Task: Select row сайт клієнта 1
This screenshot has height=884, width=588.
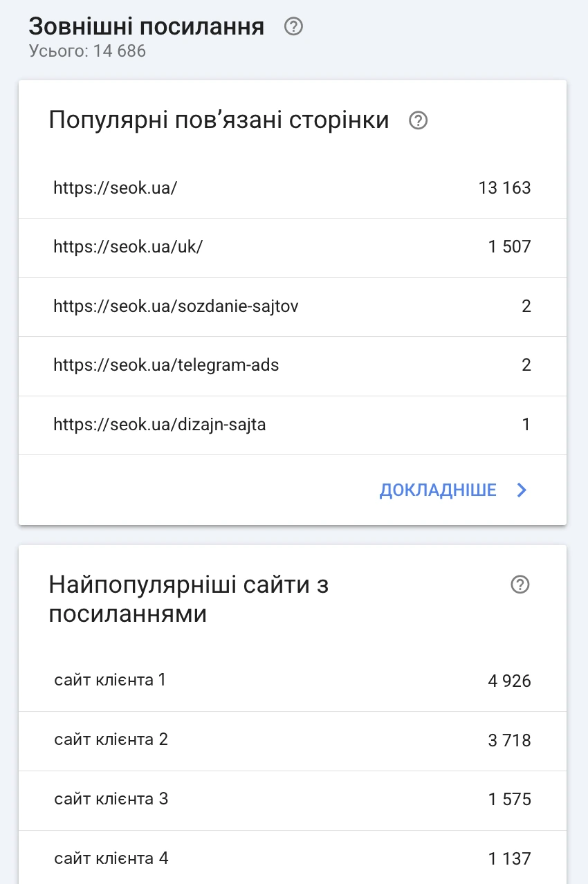Action: click(293, 681)
